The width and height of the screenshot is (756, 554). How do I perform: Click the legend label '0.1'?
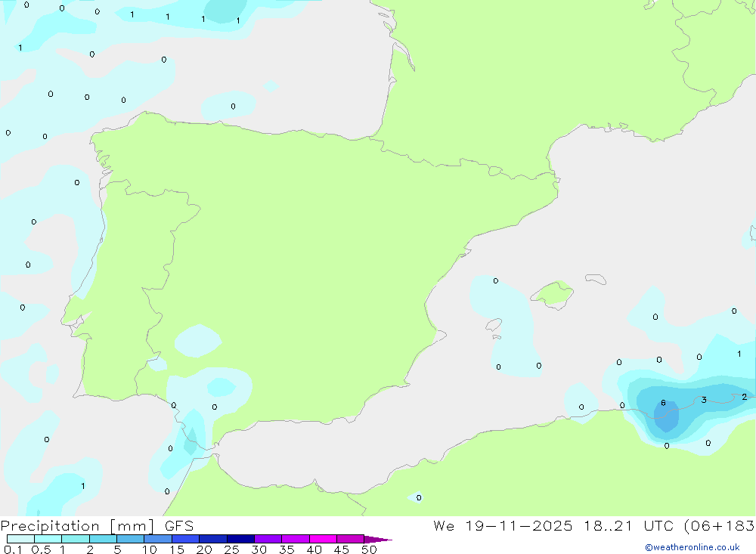pyautogui.click(x=13, y=549)
